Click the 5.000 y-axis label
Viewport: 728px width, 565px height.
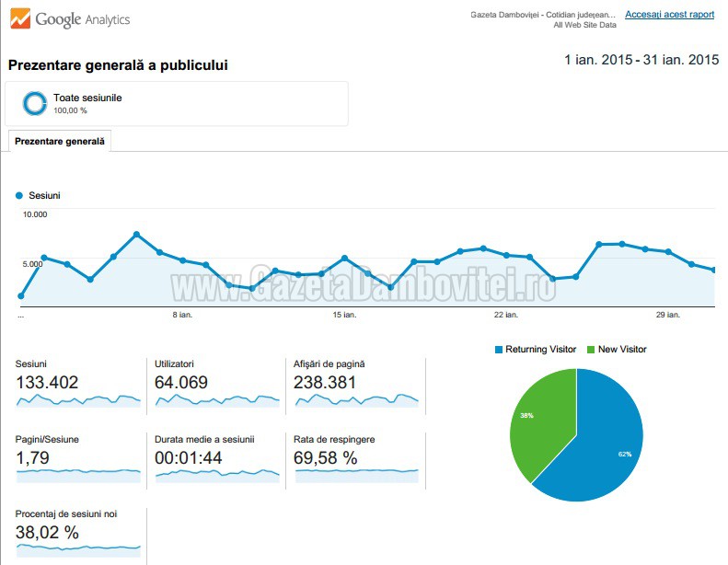tap(32, 264)
